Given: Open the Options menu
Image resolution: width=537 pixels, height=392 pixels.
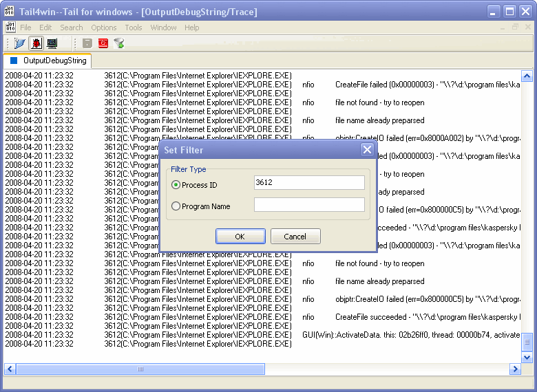Looking at the screenshot, I should (x=104, y=28).
